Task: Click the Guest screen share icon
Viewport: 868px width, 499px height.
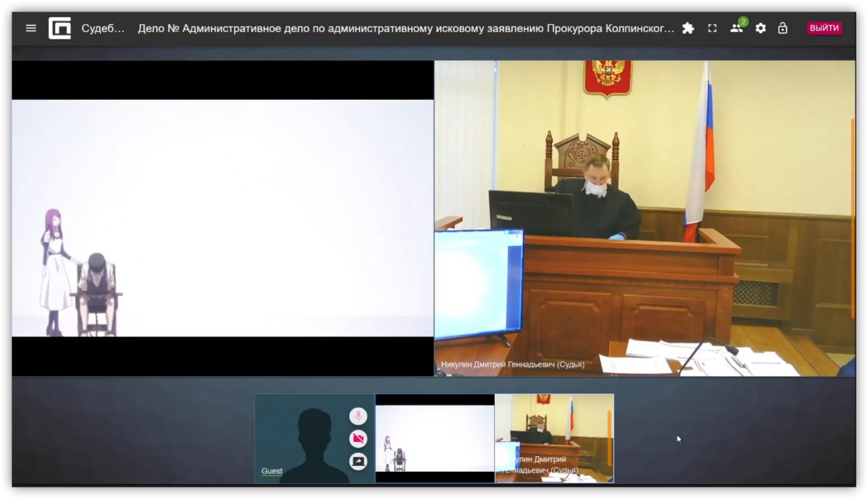Action: click(x=358, y=461)
